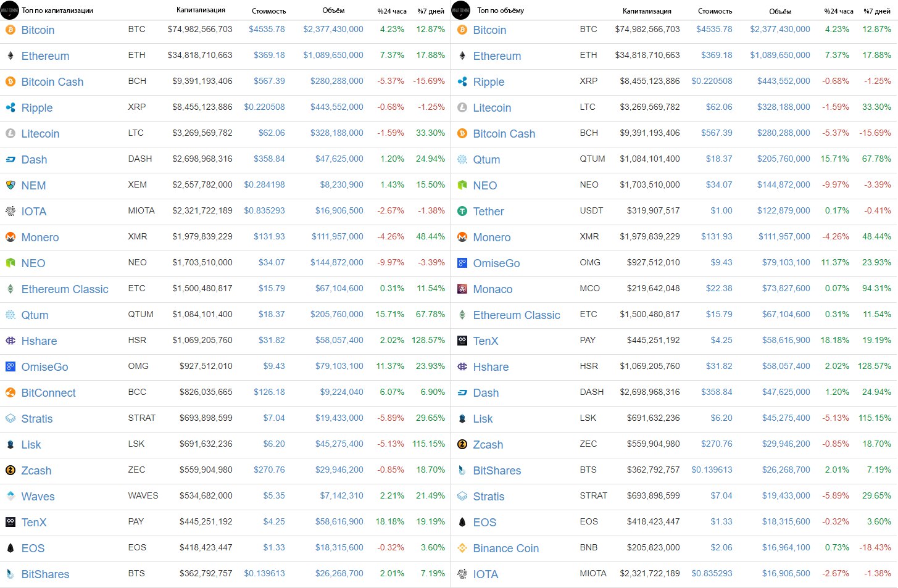Viewport: 898px width, 588px height.
Task: Open the NEM coin link
Action: pos(33,186)
